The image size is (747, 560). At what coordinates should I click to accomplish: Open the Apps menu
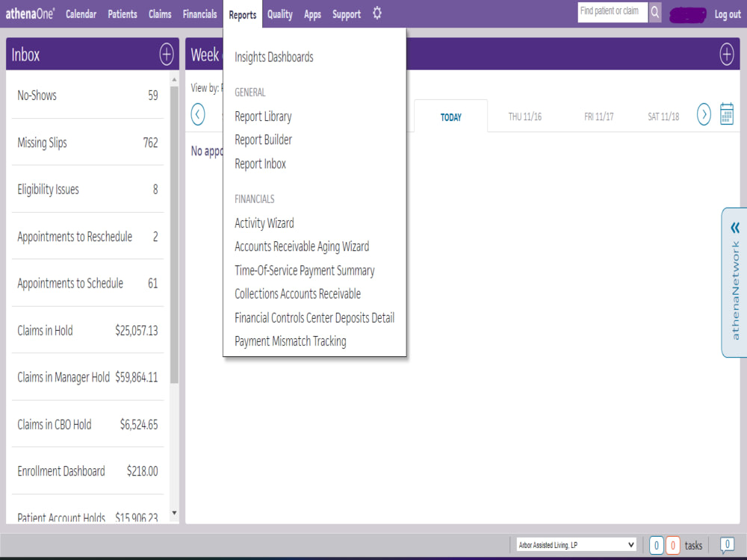pos(312,15)
